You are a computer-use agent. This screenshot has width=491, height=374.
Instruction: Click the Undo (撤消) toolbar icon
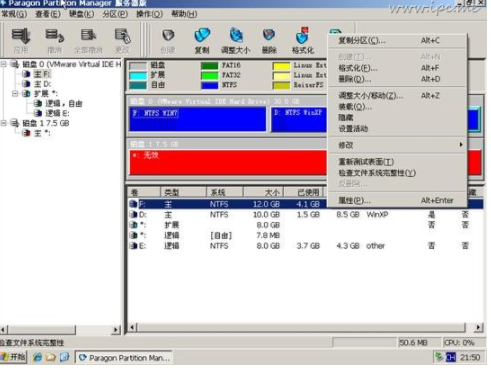54,36
